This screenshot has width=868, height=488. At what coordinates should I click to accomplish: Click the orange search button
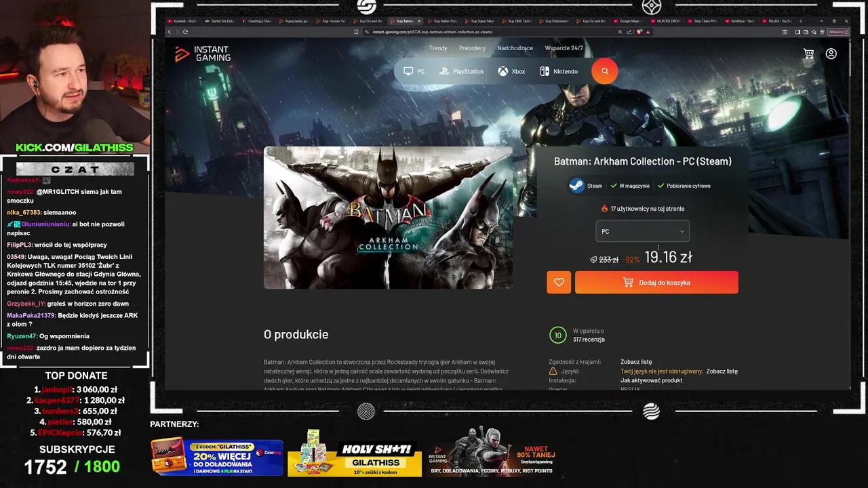(x=604, y=71)
